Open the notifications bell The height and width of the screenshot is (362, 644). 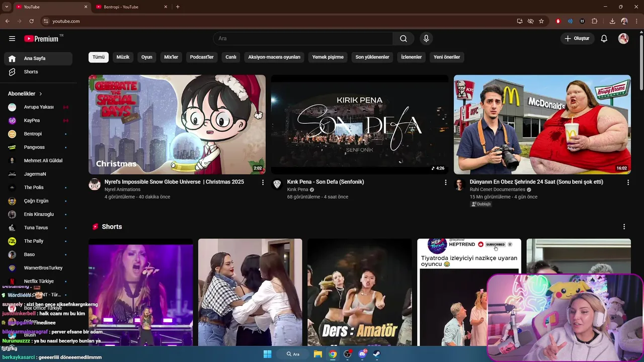tap(604, 39)
